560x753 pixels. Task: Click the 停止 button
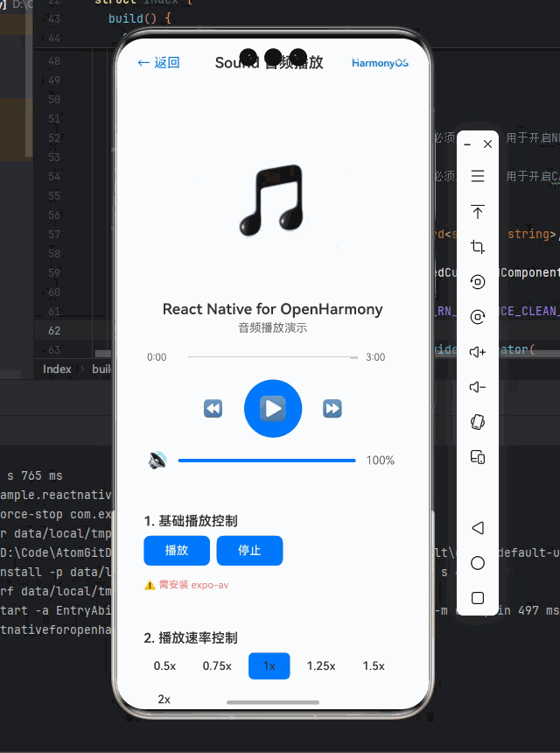tap(249, 551)
